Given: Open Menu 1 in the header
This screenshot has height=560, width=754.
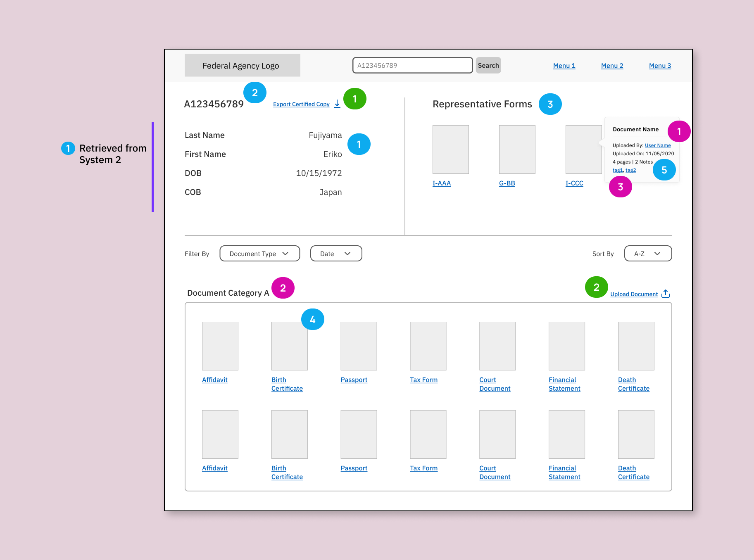Looking at the screenshot, I should point(564,66).
